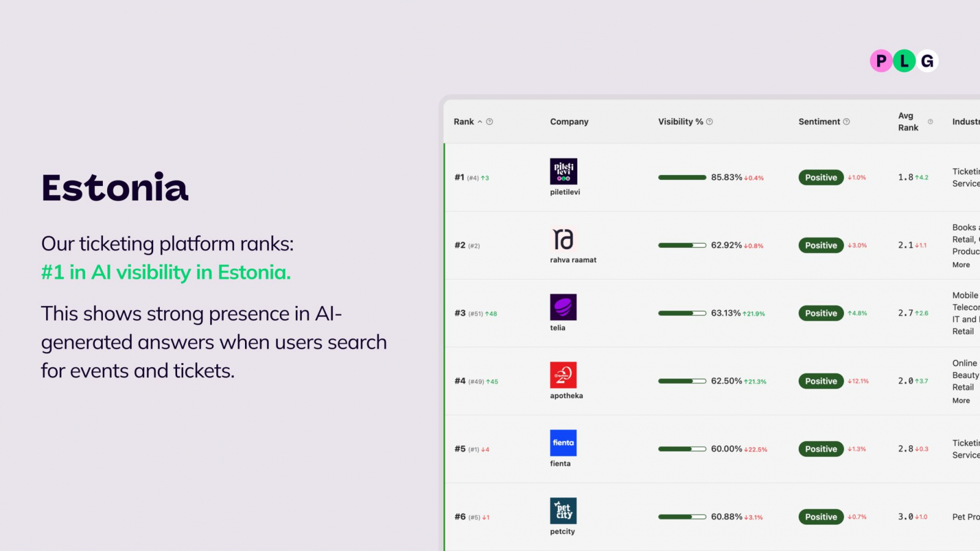980x551 pixels.
Task: Select the 60.00% visibility value
Action: point(726,449)
